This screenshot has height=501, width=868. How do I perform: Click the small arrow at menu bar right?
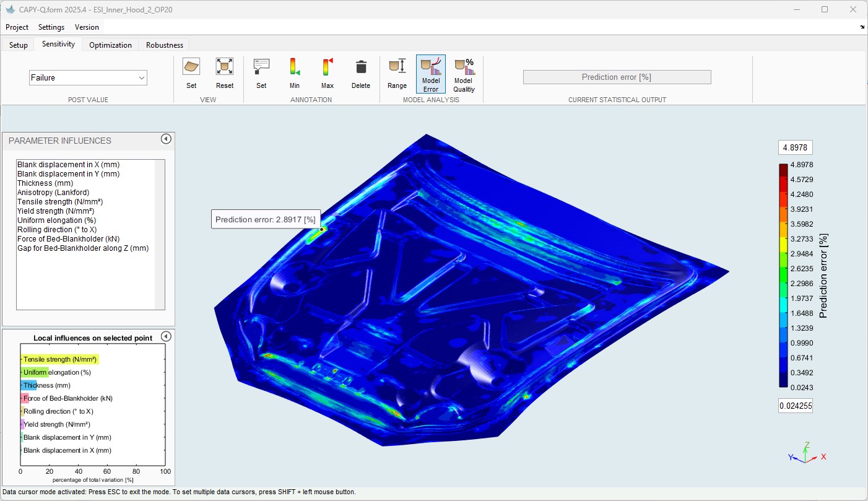[x=862, y=27]
